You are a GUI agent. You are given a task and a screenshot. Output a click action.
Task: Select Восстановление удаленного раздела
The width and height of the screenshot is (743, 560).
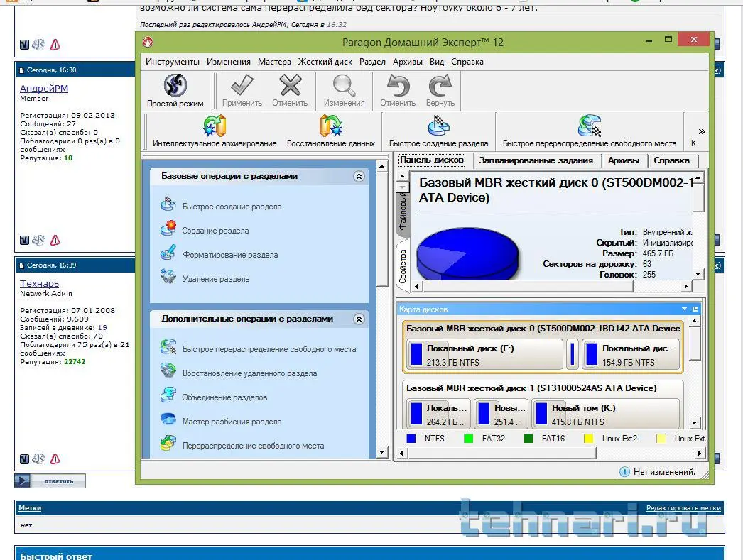pos(250,373)
